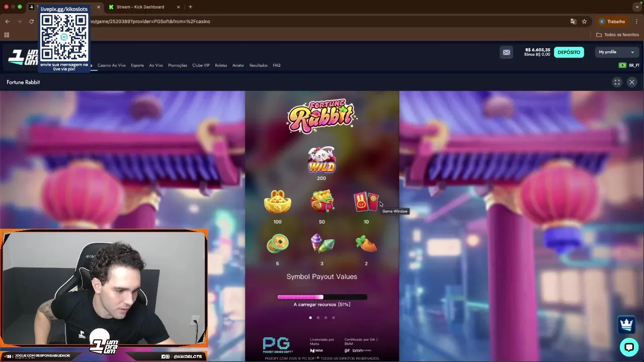This screenshot has height=362, width=644.
Task: Expand the tab search dropdown arrow
Action: tap(637, 7)
